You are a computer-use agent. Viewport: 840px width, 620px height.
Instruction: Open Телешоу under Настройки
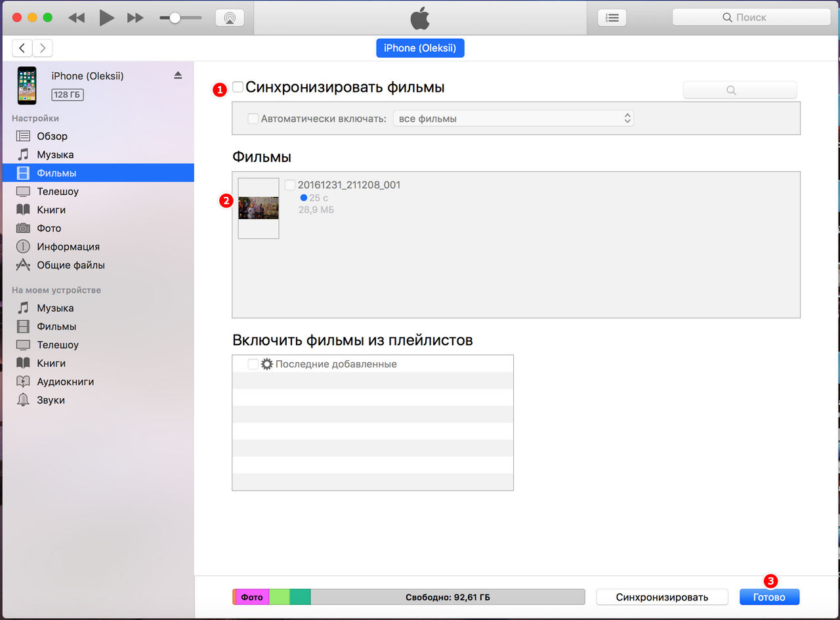point(97,192)
